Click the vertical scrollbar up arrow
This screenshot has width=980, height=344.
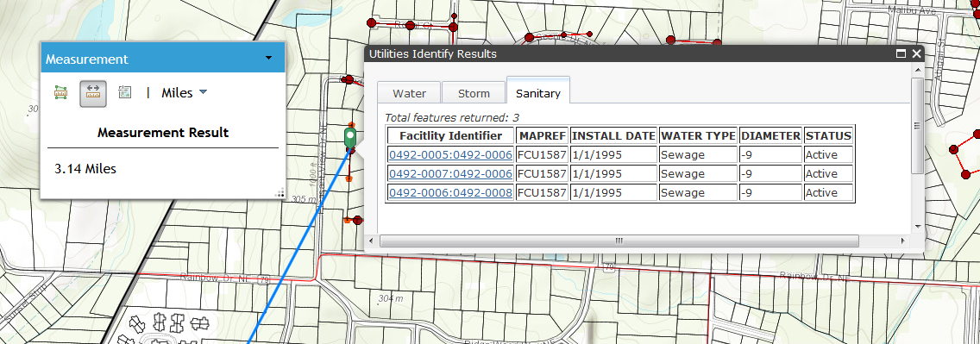pyautogui.click(x=917, y=72)
